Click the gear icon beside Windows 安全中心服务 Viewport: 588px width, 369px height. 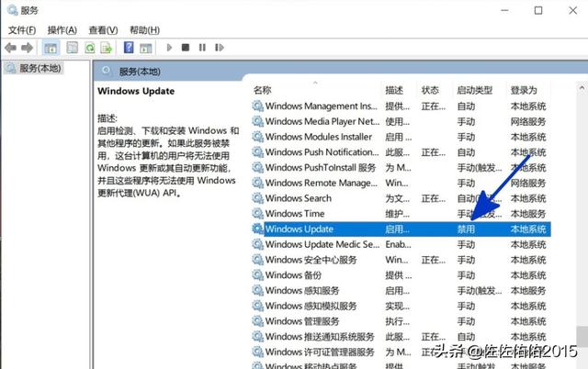pyautogui.click(x=257, y=260)
